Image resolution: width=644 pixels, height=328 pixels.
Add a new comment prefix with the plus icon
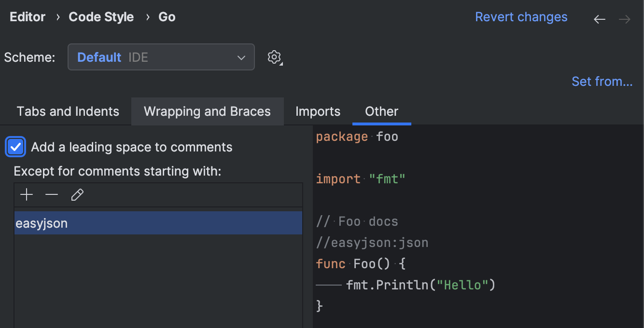point(27,194)
